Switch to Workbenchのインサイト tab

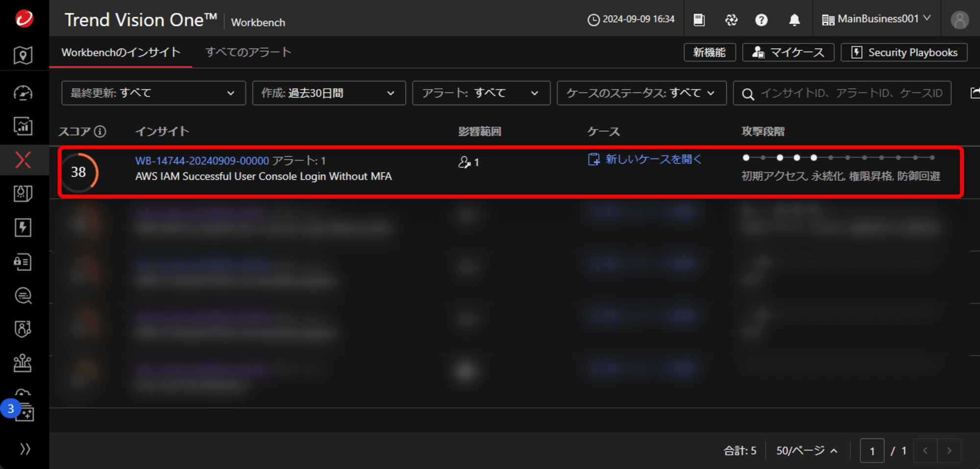coord(121,52)
